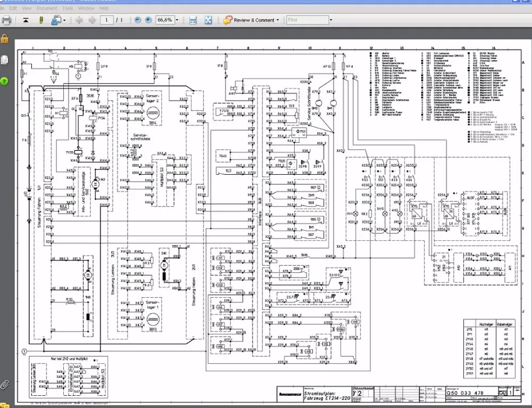Click the Review & Comment speech bubble icon
Viewport: 532px width, 408px height.
229,20
